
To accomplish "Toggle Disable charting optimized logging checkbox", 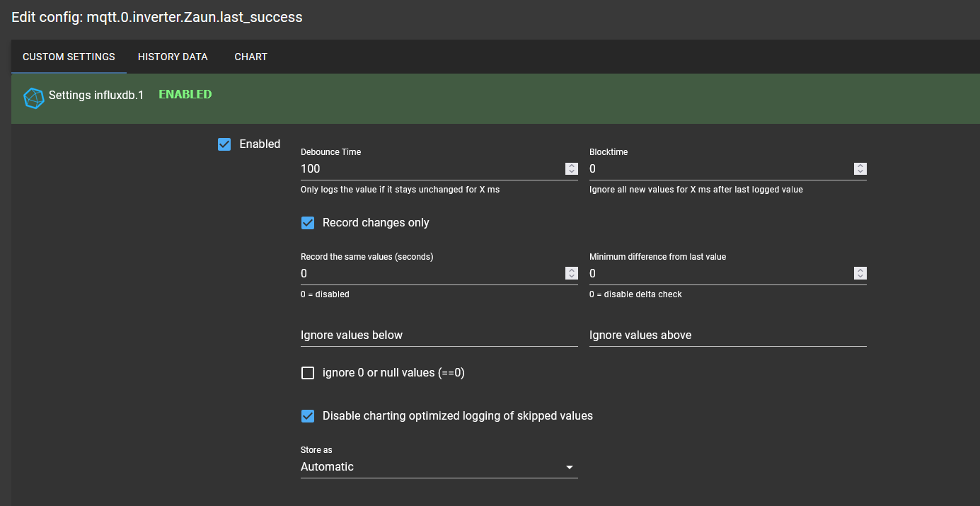I will [x=308, y=416].
